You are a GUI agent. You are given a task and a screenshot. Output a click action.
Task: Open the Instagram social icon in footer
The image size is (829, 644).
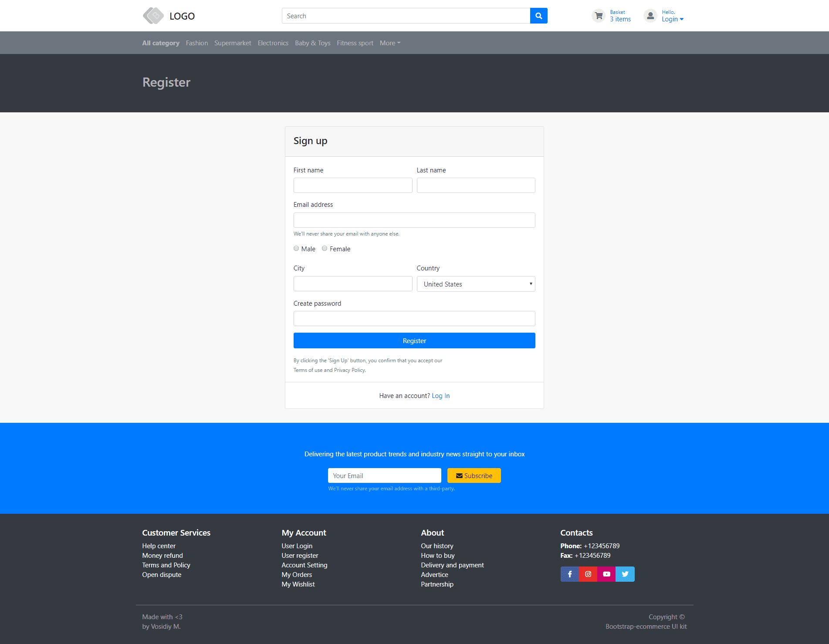(x=588, y=574)
